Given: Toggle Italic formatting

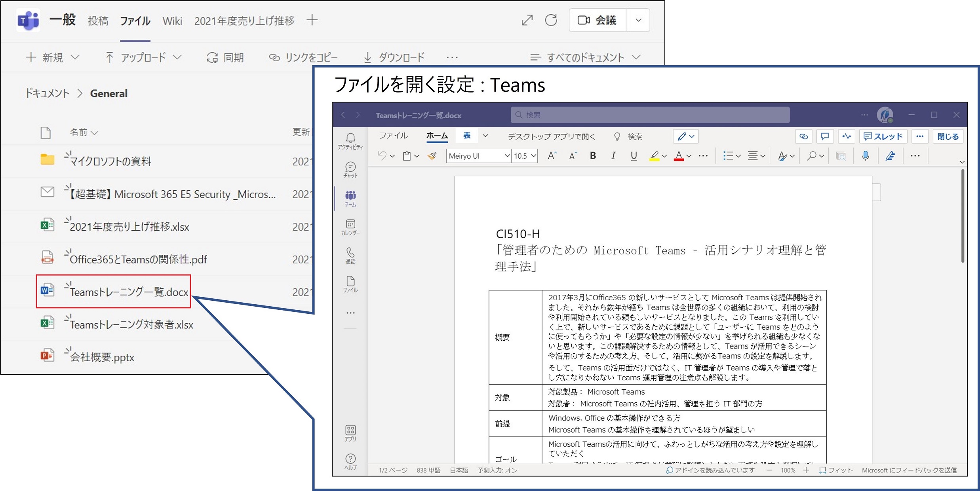Looking at the screenshot, I should 613,156.
